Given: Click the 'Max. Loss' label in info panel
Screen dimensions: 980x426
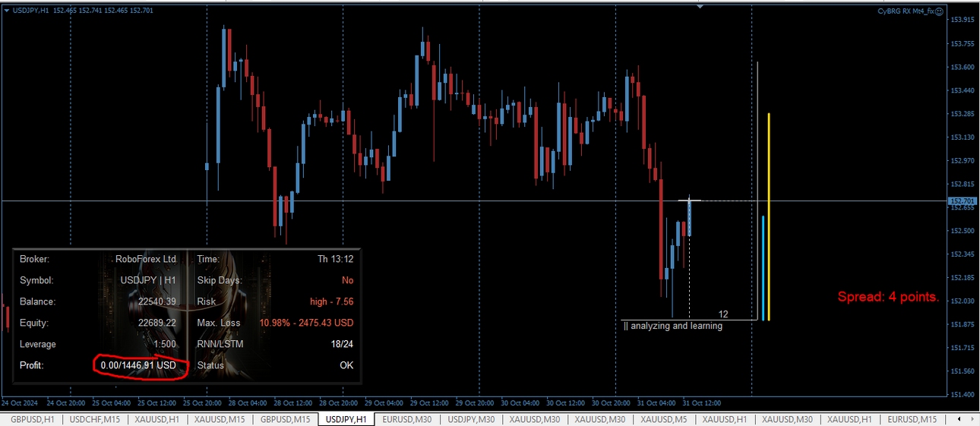Looking at the screenshot, I should tap(218, 323).
